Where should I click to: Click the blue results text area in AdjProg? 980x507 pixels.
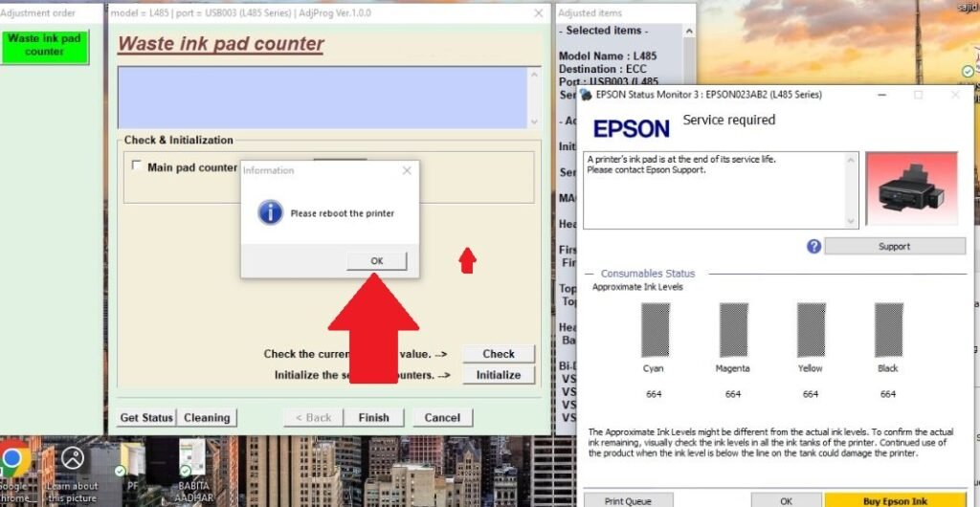point(323,98)
